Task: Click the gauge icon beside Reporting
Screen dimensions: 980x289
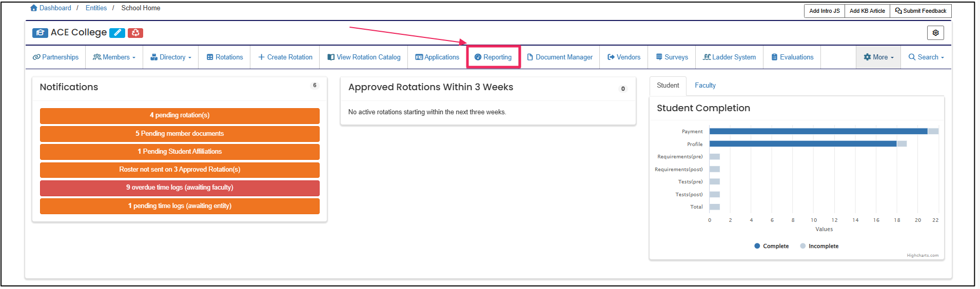Action: coord(478,57)
